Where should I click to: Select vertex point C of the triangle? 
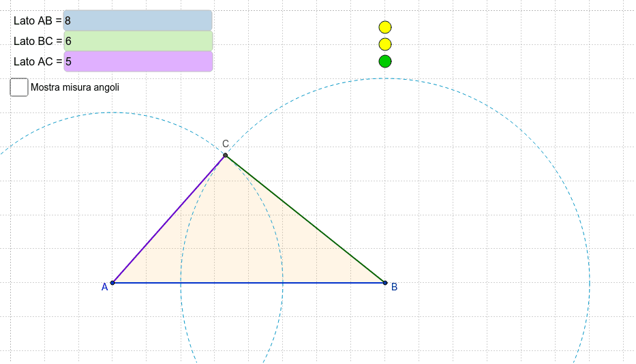[226, 155]
